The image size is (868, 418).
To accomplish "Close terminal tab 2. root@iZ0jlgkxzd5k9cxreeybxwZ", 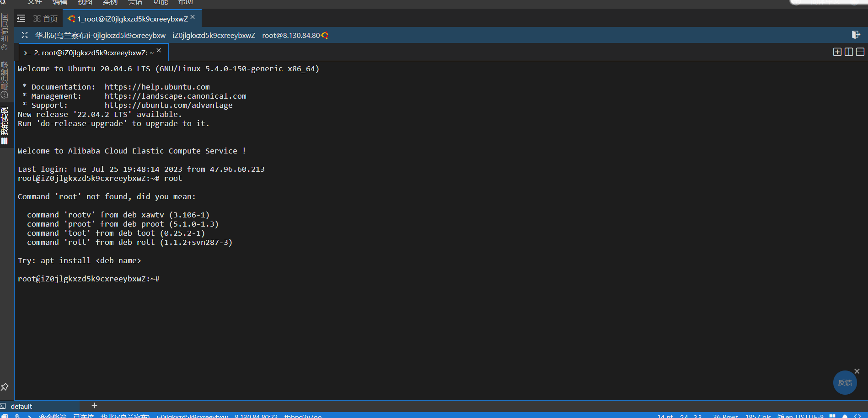I will 159,50.
